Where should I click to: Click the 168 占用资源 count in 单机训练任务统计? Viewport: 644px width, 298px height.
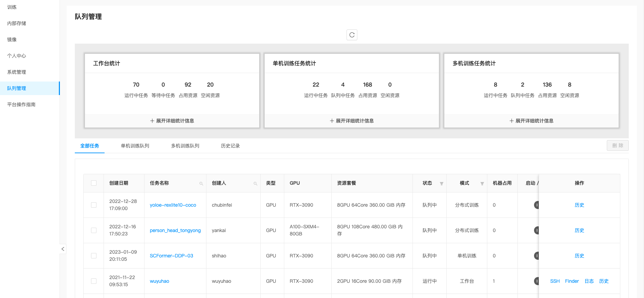pyautogui.click(x=368, y=85)
